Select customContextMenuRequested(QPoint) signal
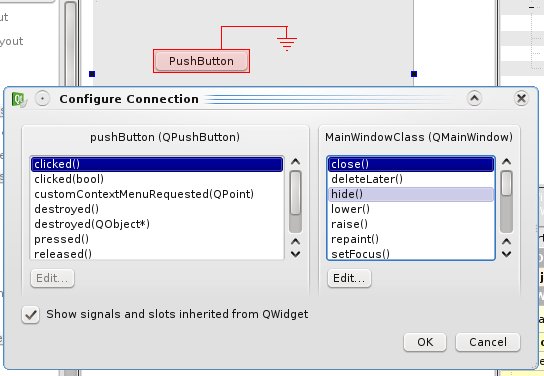The image size is (544, 376). [x=157, y=194]
